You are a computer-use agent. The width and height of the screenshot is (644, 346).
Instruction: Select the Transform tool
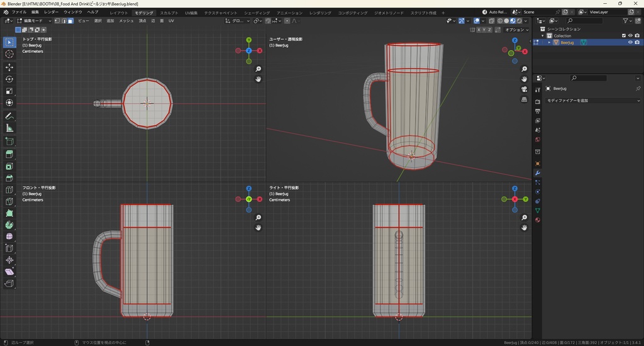point(9,103)
